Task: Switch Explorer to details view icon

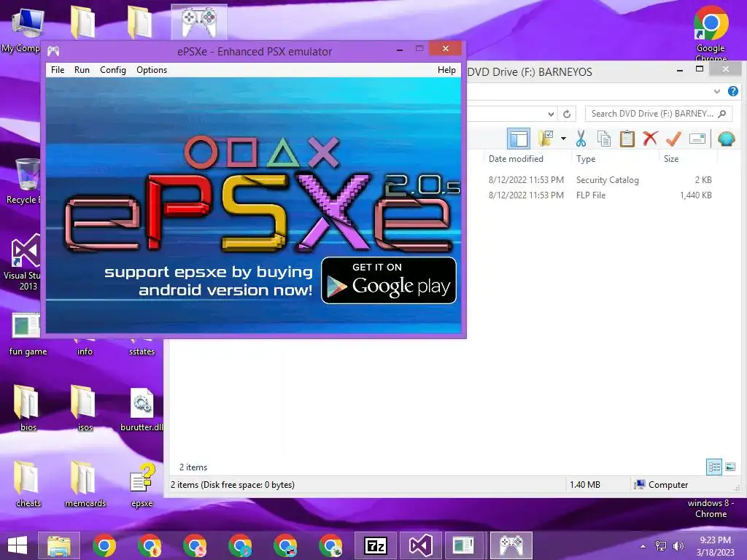Action: pos(714,467)
